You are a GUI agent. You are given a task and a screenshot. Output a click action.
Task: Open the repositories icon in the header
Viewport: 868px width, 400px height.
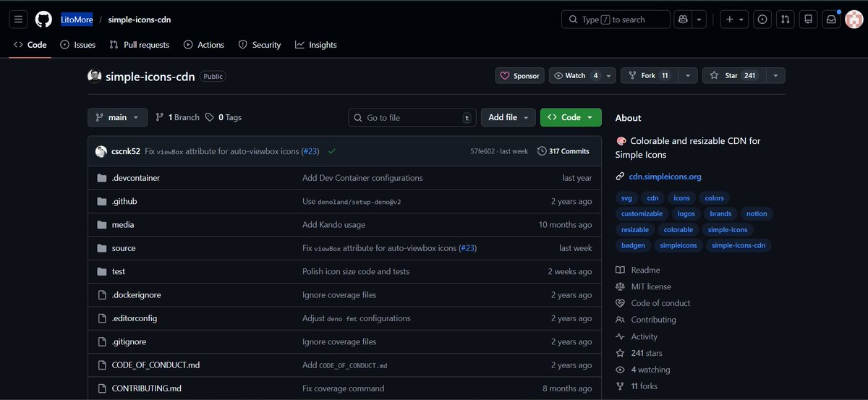(x=809, y=20)
